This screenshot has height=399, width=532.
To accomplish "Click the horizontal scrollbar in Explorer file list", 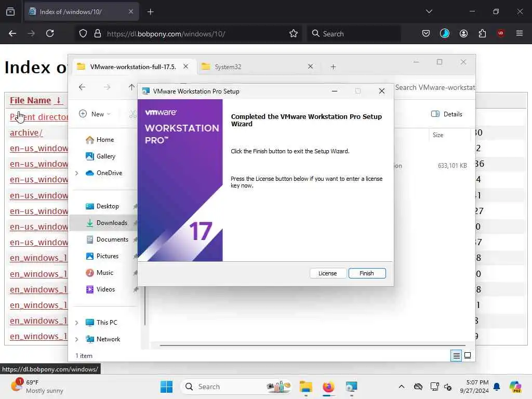I will (x=312, y=345).
